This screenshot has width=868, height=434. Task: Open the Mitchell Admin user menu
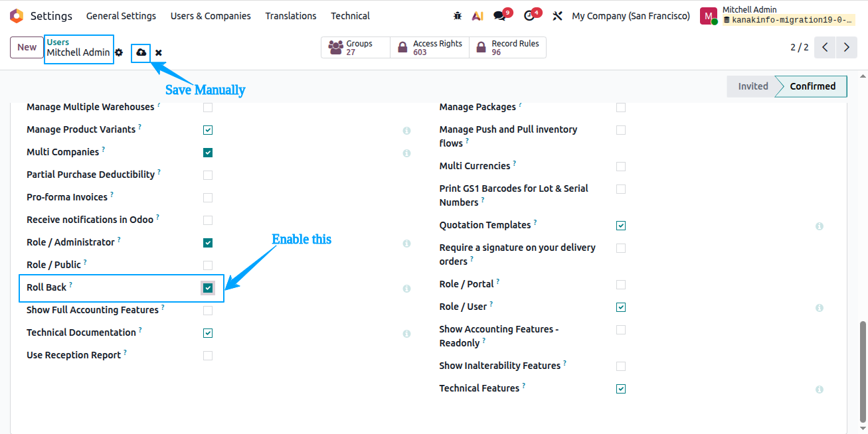coord(778,16)
